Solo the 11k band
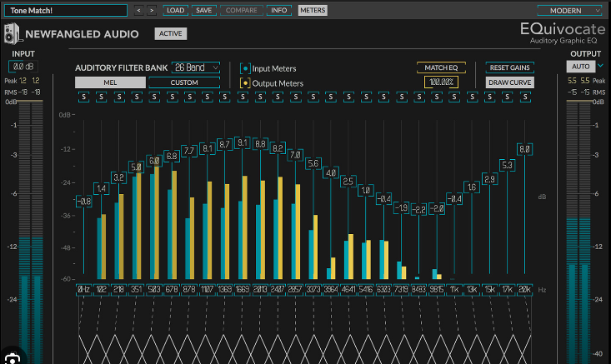The width and height of the screenshot is (611, 364). pyautogui.click(x=454, y=97)
